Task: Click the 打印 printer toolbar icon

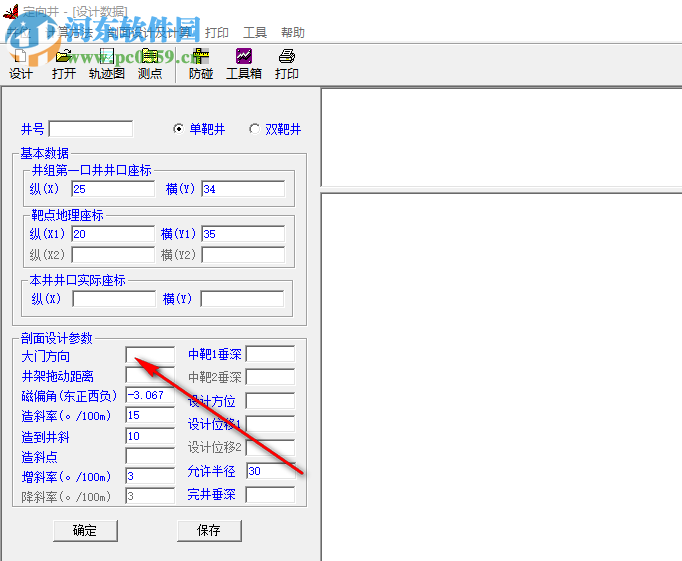Action: (287, 64)
